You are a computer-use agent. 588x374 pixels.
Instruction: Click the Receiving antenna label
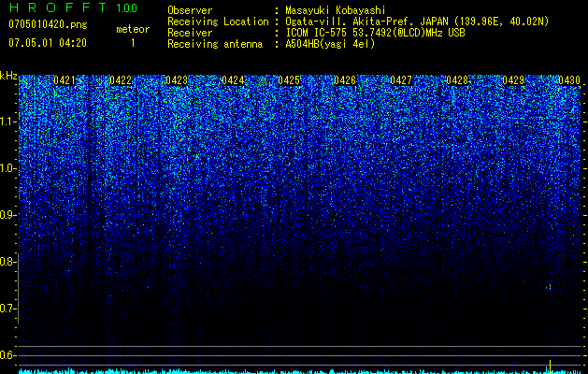tap(215, 44)
